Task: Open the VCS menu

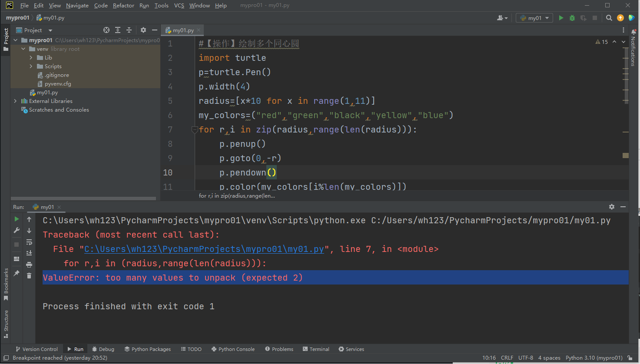Action: (x=179, y=5)
